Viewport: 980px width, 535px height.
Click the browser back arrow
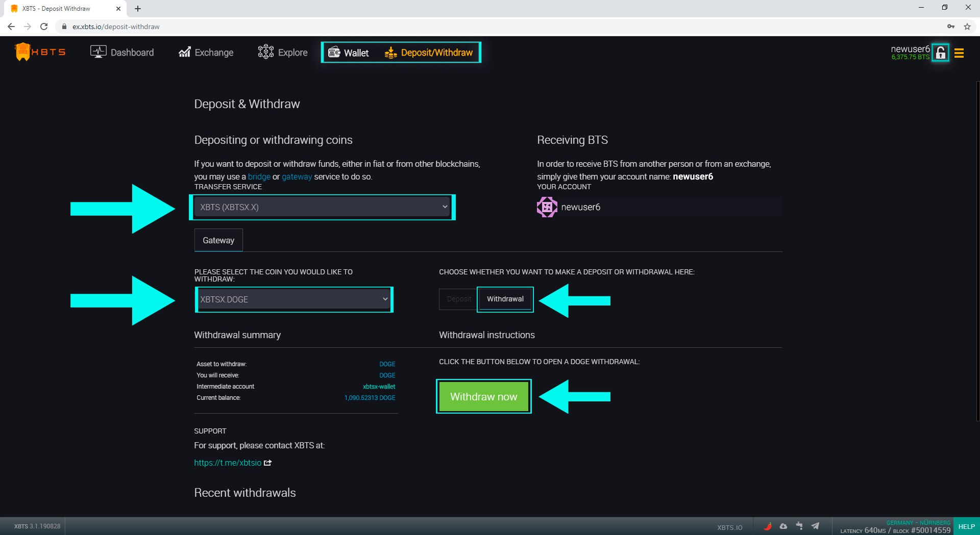pos(11,27)
